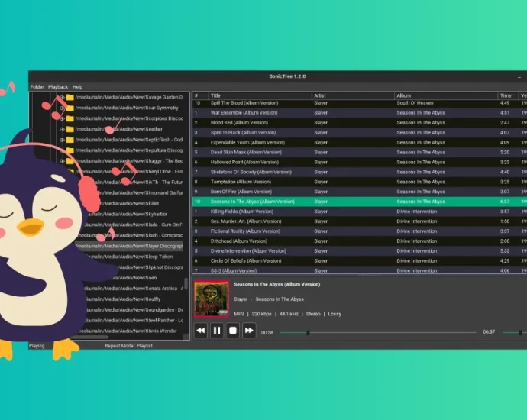The height and width of the screenshot is (420, 527).
Task: Select track Fictional Reality (Album Version)
Action: [360, 231]
